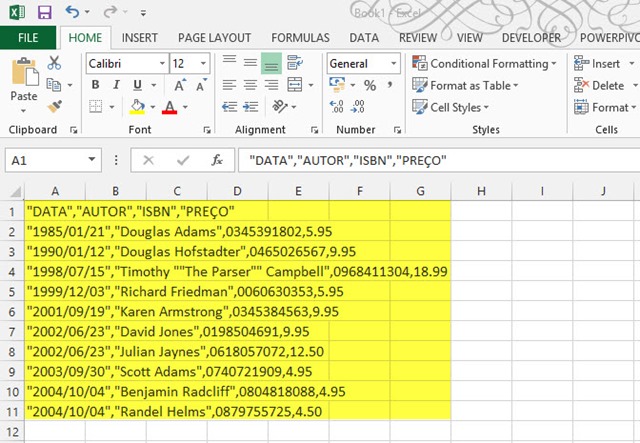Screen dimensions: 640x443
Task: Open Cell Styles gallery
Action: [450, 107]
